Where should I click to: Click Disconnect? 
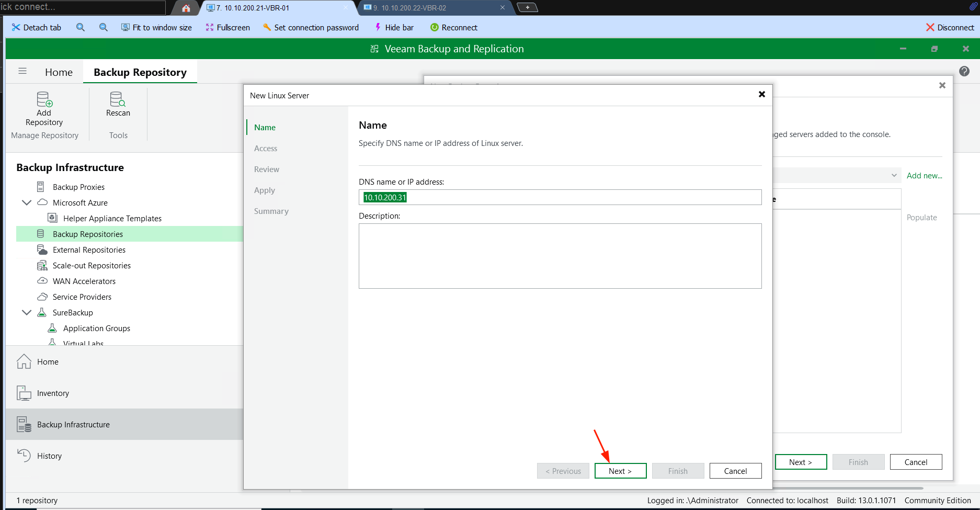pos(950,27)
